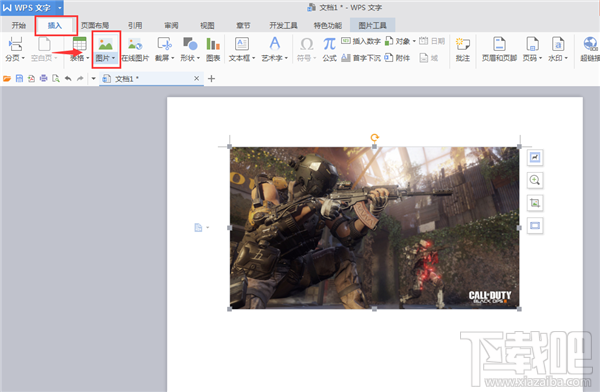Click the crop floating button beside picture

click(x=535, y=203)
